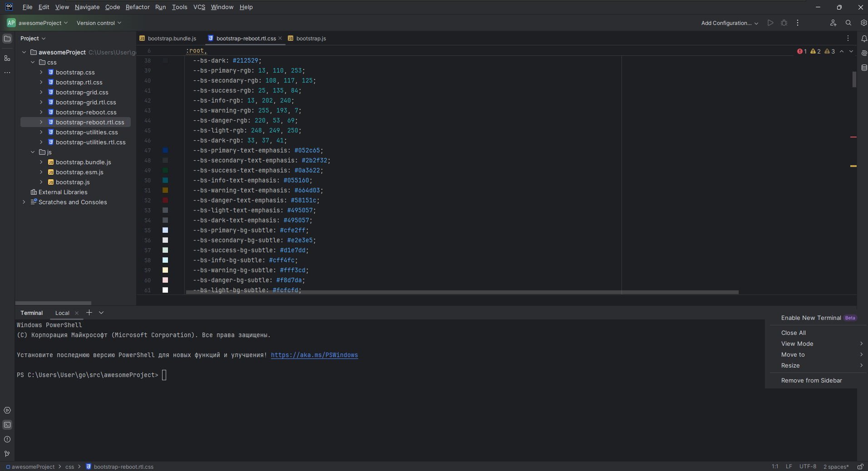
Task: Open the Refactor menu
Action: pos(138,7)
